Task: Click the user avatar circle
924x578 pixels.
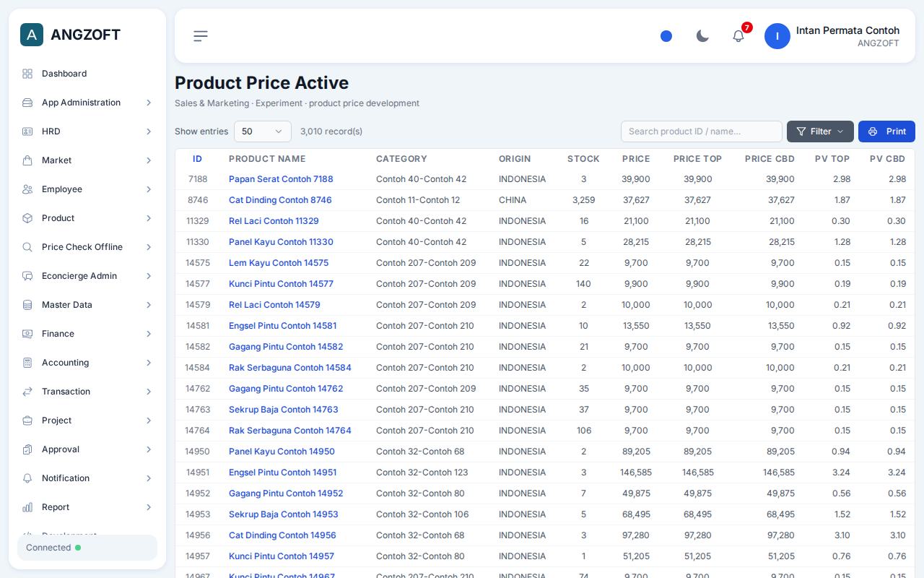Action: (x=777, y=36)
